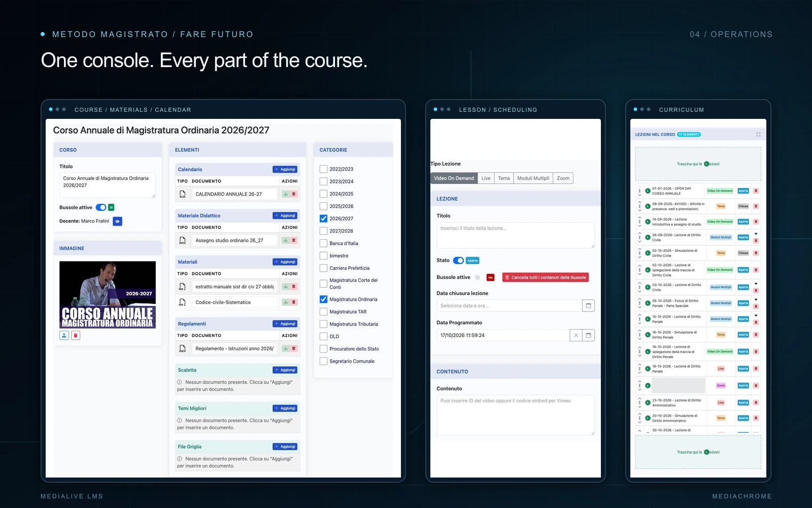View docente Marco Fratini with eye icon

117,221
